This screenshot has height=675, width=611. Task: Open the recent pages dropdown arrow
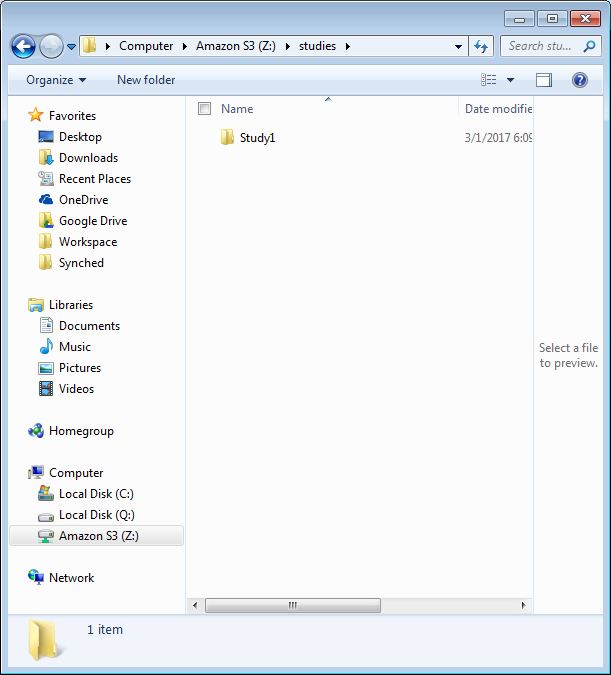pos(71,46)
